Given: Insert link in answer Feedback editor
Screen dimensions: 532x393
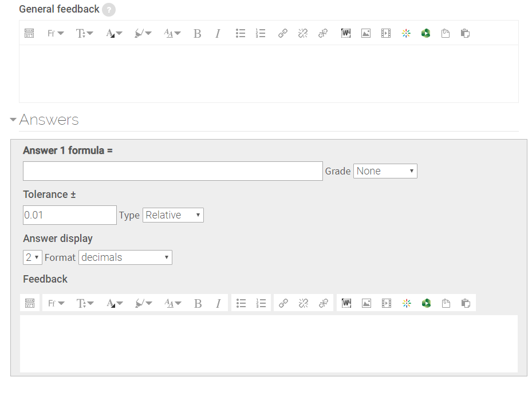Looking at the screenshot, I should [x=283, y=303].
